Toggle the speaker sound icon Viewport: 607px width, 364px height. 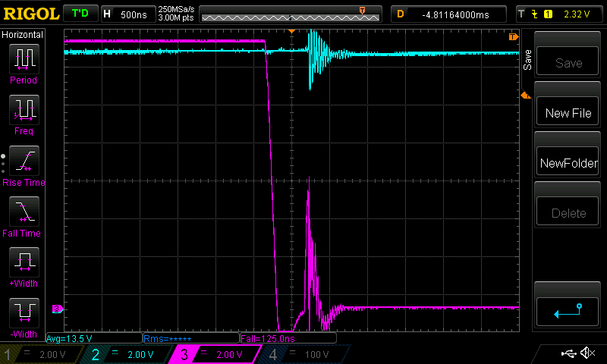coord(587,353)
